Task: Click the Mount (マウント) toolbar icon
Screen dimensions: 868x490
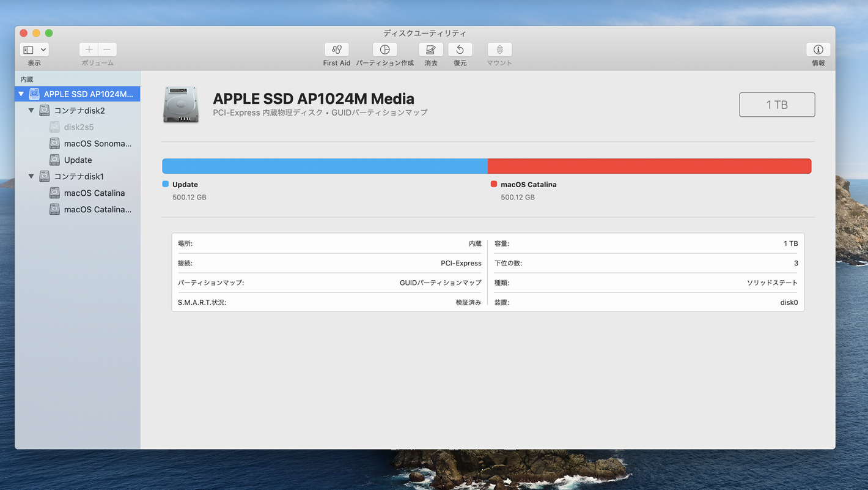Action: [x=499, y=50]
